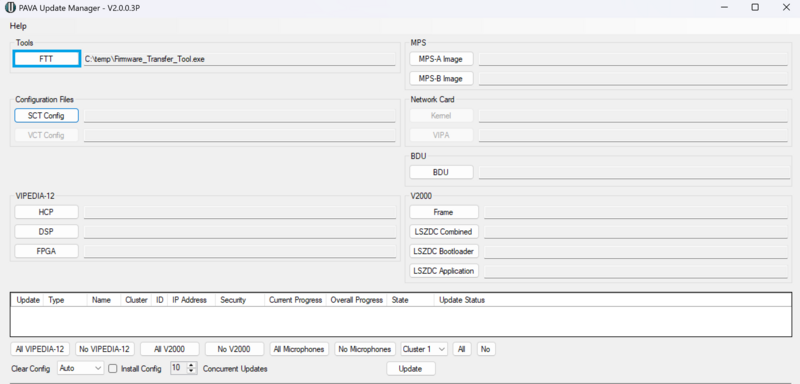The image size is (800, 384).
Task: Minimize the PAVA Update Manager window
Action: pos(724,7)
